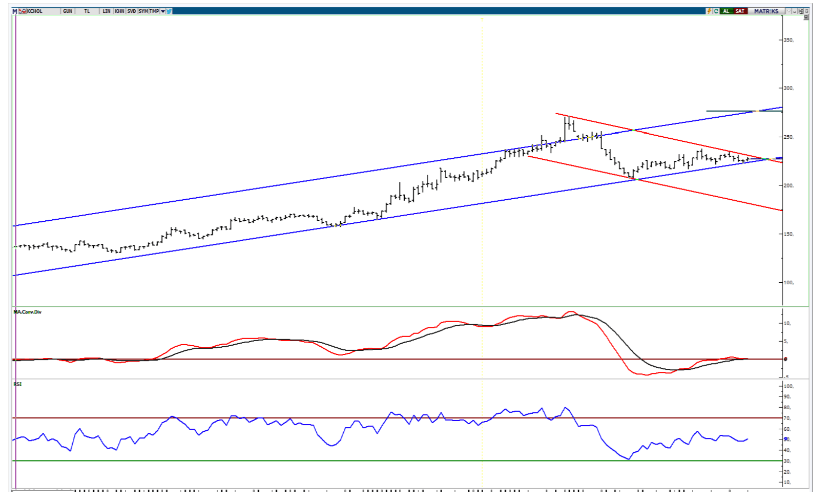Click the lightning bolt icon
This screenshot has width=830, height=504.
[x=710, y=11]
